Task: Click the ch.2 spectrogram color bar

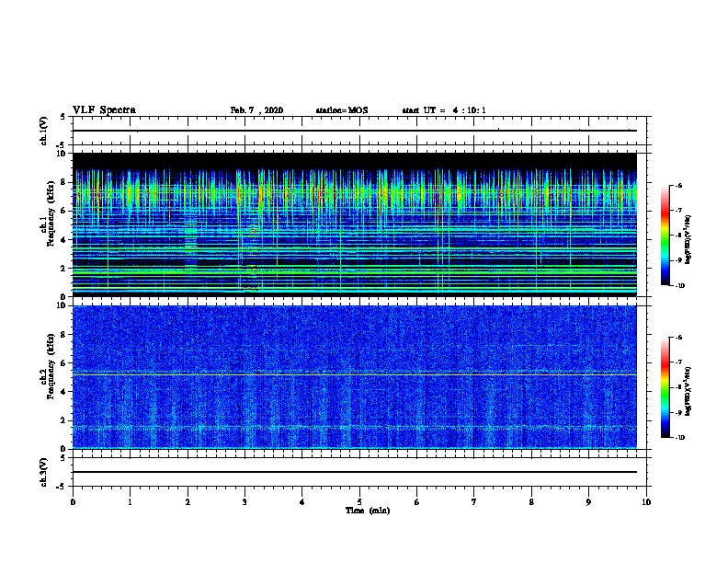Action: pos(665,387)
